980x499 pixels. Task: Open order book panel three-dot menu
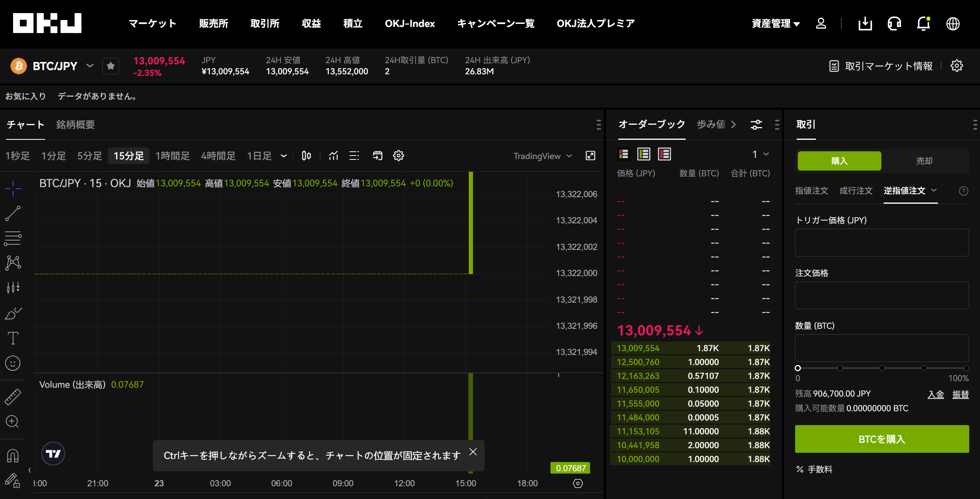(777, 124)
